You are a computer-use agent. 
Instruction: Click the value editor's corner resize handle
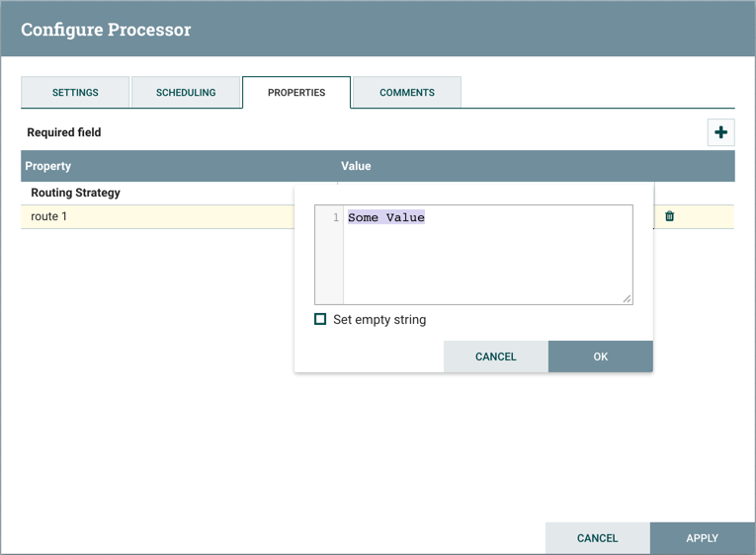[627, 298]
